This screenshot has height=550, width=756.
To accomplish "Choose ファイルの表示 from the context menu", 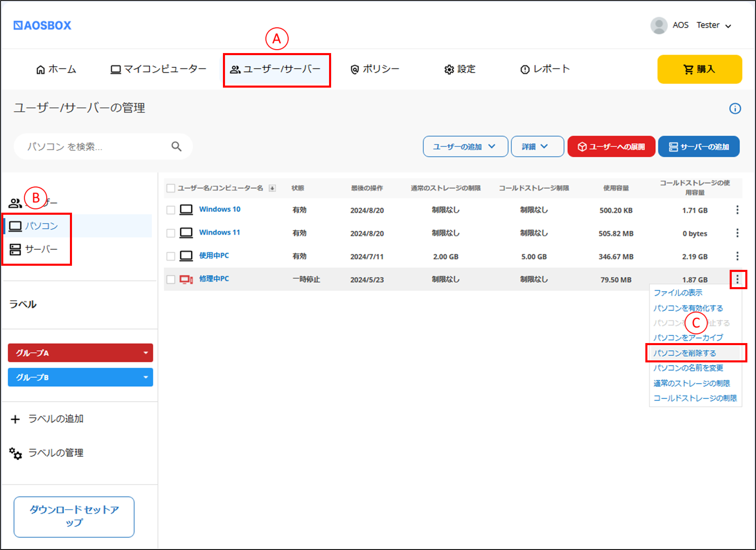I will (678, 293).
